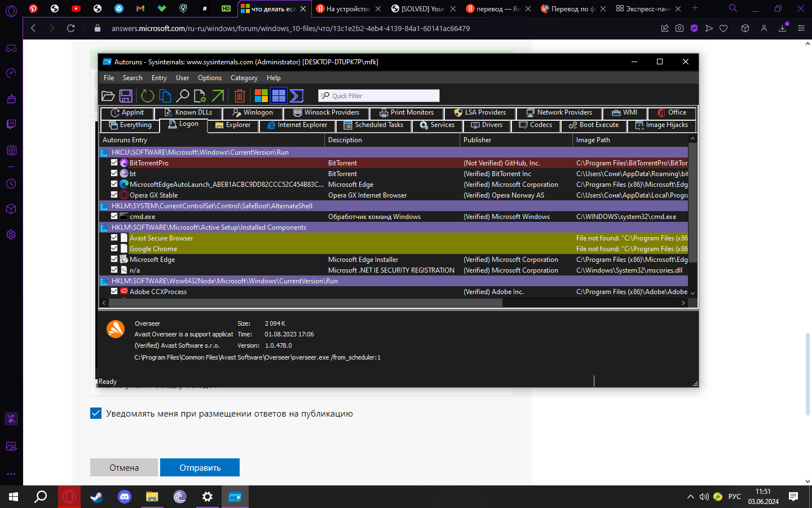Click the file Properties gear icon
812x508 pixels.
point(200,96)
